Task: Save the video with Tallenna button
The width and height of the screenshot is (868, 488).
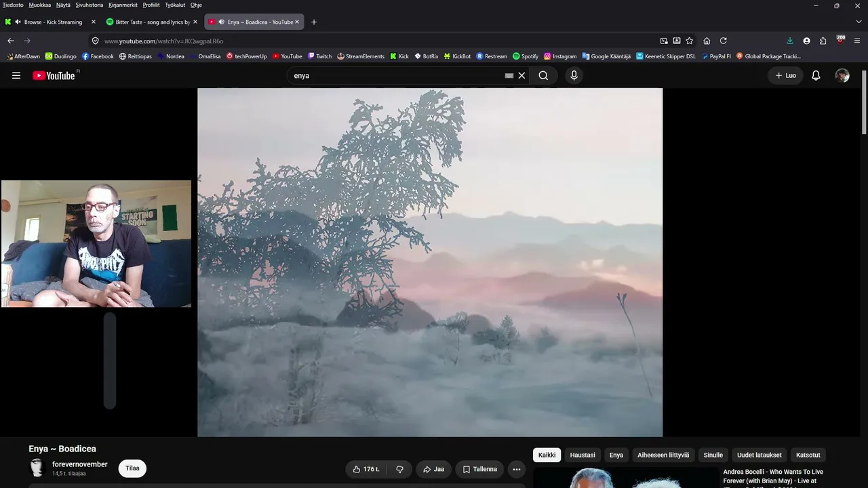Action: pyautogui.click(x=479, y=469)
